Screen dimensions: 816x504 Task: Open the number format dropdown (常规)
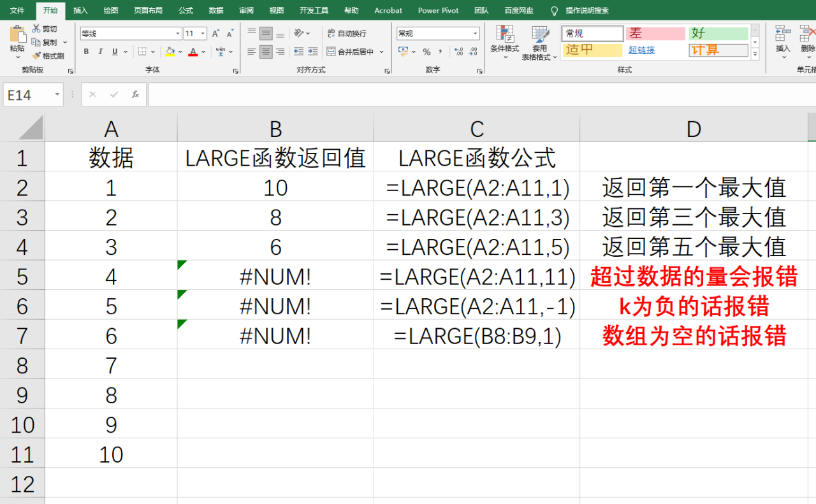coord(476,34)
